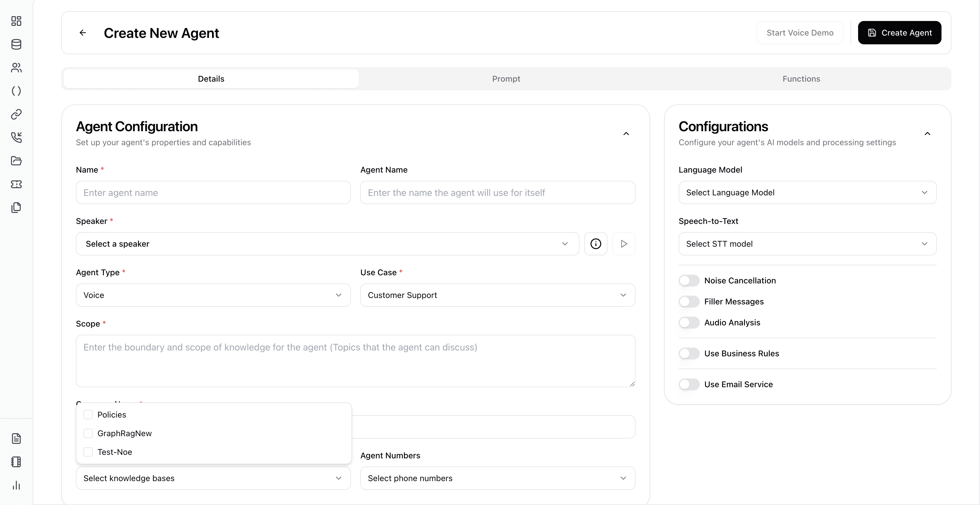The height and width of the screenshot is (505, 980).
Task: Open the Select Language Model dropdown
Action: 807,192
